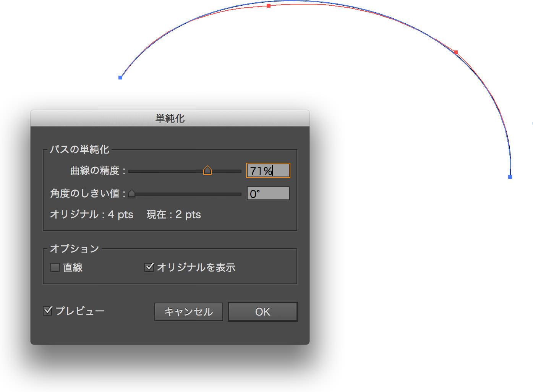Uncheck オリジナルを表示 checkbox

click(149, 267)
